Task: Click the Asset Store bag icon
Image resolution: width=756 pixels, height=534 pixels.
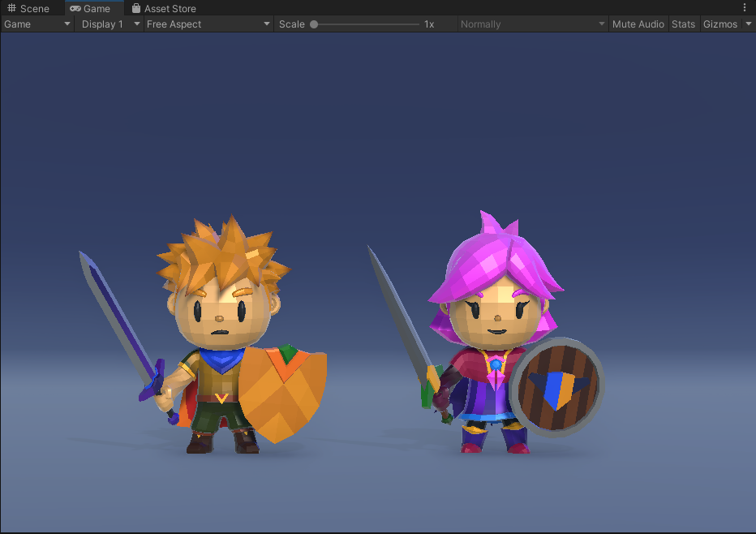Action: point(136,8)
